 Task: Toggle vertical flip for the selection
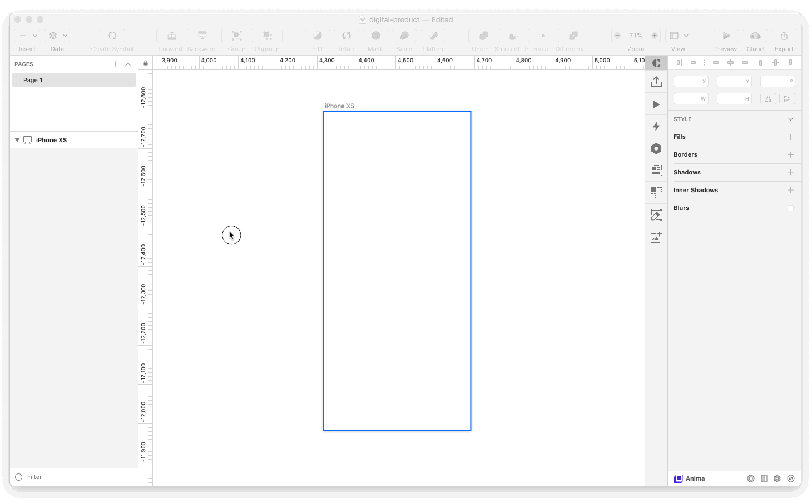[x=787, y=98]
